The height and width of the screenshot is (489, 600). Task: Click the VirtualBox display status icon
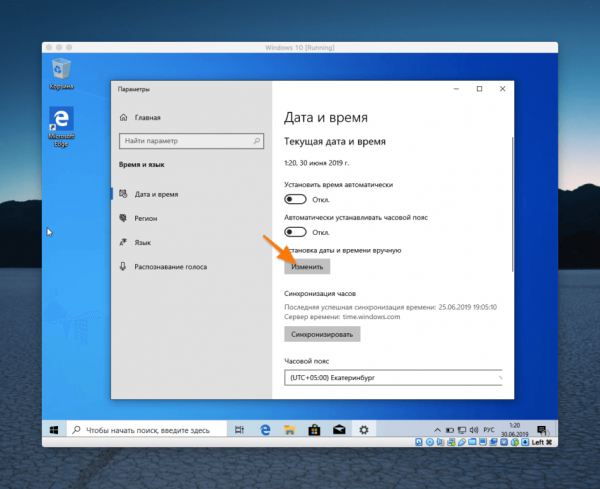[483, 442]
